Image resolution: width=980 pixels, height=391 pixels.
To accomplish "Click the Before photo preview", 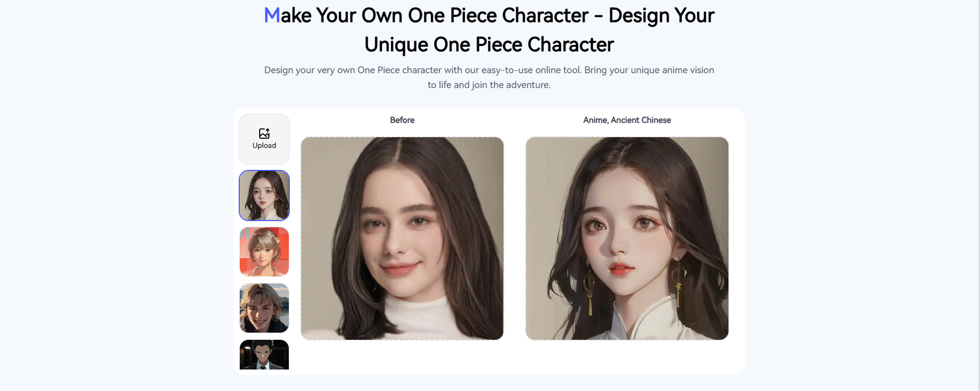I will click(x=402, y=238).
